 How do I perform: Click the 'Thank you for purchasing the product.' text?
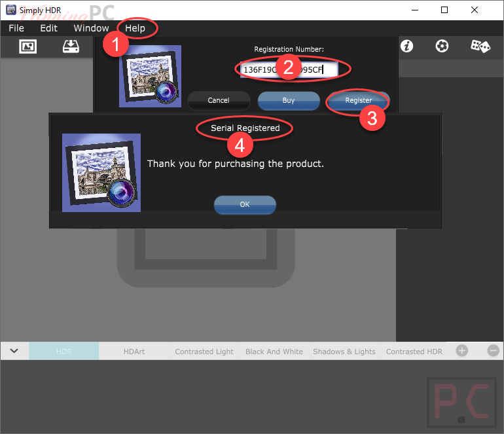235,164
